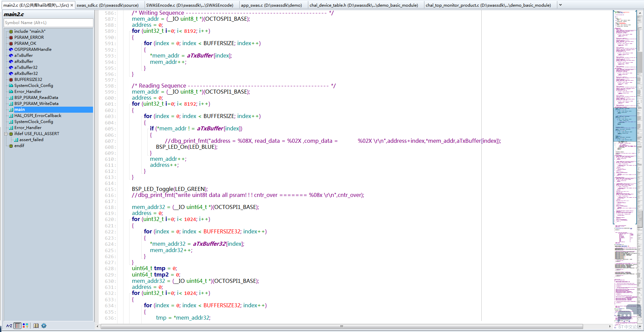
Task: Select the aTxBuffer variable symbol
Action: [x=23, y=56]
